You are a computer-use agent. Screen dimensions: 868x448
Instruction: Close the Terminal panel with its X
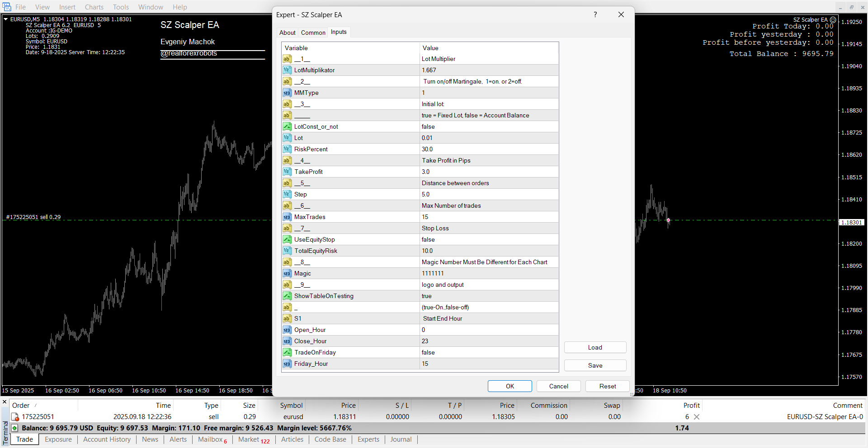[5, 402]
